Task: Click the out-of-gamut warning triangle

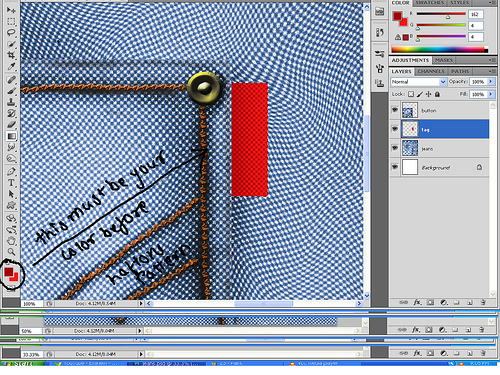Action: click(398, 37)
